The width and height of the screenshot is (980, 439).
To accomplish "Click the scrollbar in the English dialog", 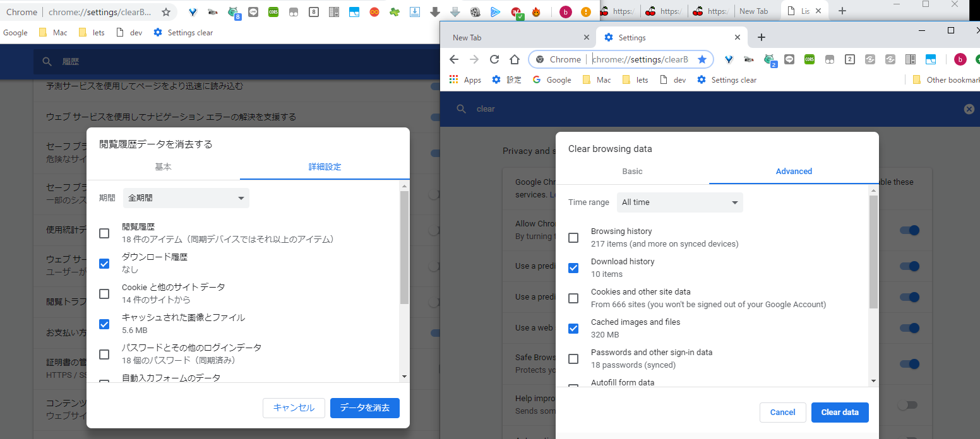I will (873, 252).
